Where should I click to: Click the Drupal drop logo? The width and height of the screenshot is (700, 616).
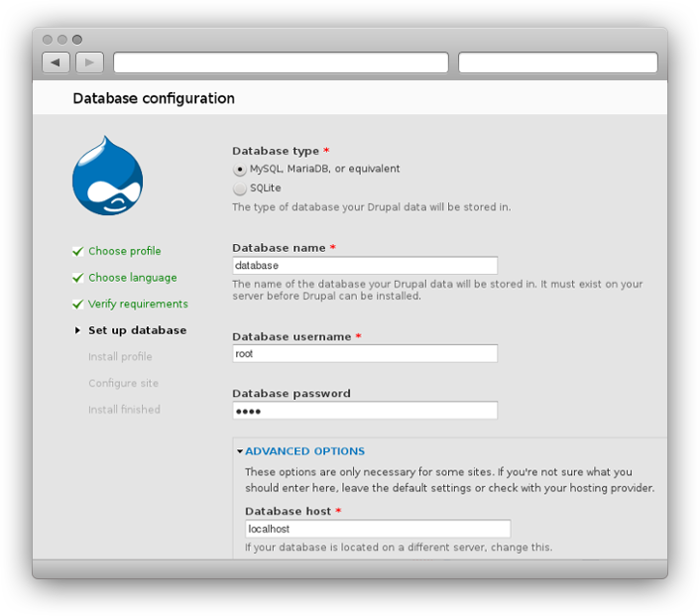point(108,176)
